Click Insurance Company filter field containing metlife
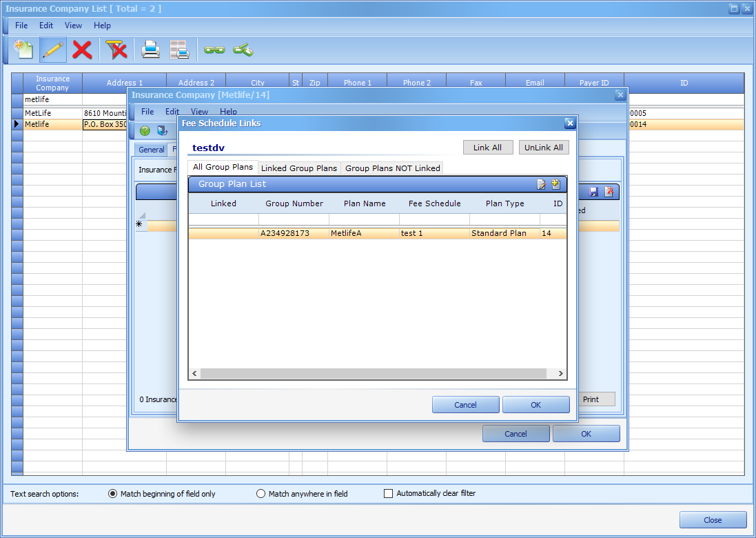Viewport: 756px width, 538px height. click(x=52, y=99)
